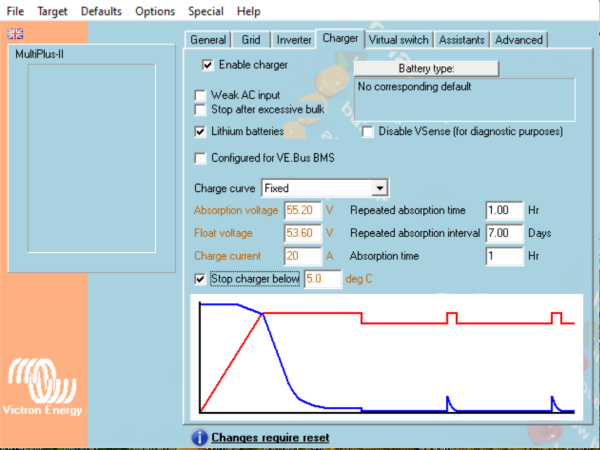600x450 pixels.
Task: Click the blue info icon near reset notice
Action: (x=199, y=437)
